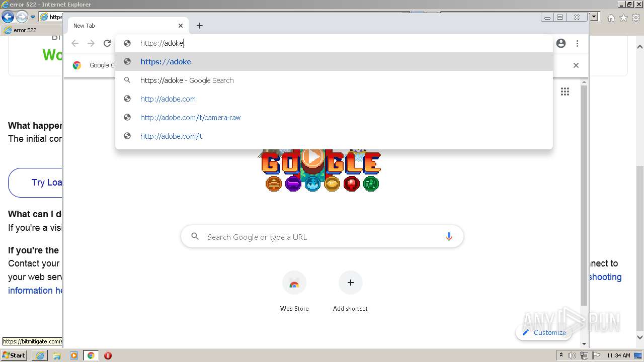
Task: Select suggestion http://adobe.com/it
Action: (x=334, y=136)
